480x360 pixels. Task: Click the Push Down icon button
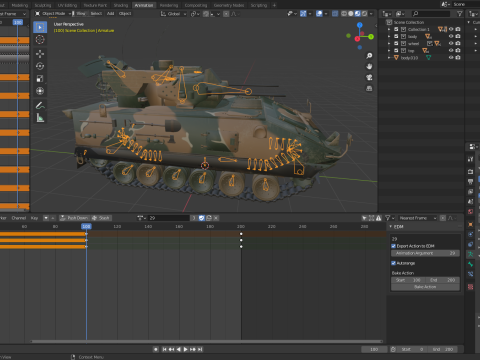tap(74, 218)
